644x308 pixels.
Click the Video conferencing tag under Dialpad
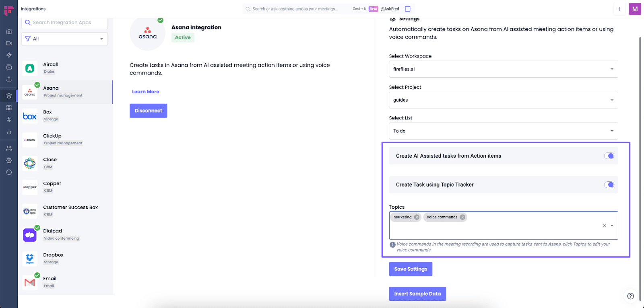pos(62,238)
